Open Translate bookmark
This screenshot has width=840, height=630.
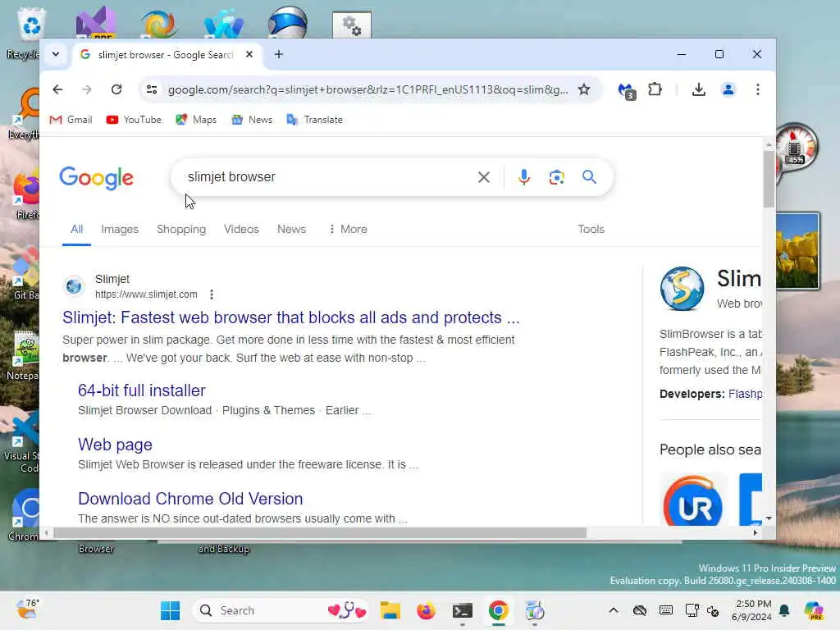click(x=314, y=120)
